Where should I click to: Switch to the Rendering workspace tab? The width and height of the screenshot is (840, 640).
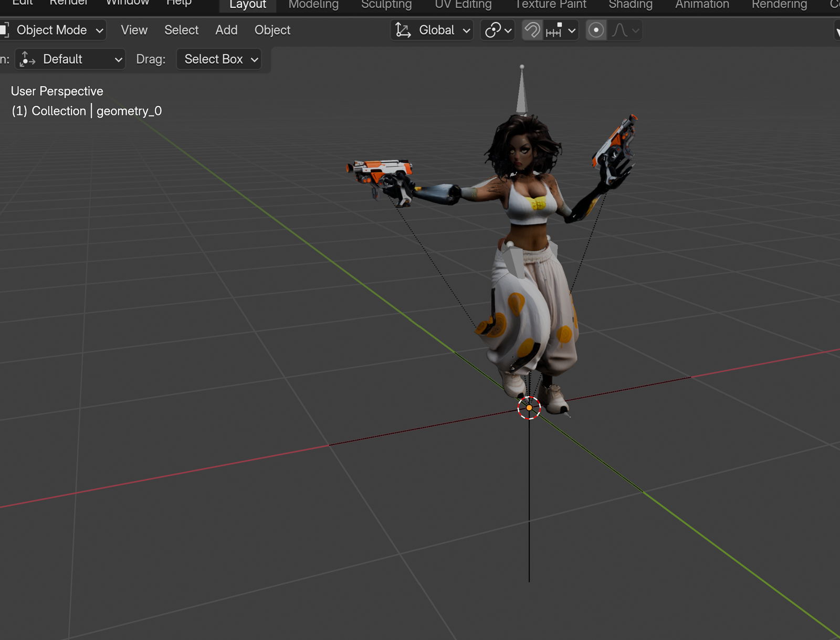[x=779, y=5]
